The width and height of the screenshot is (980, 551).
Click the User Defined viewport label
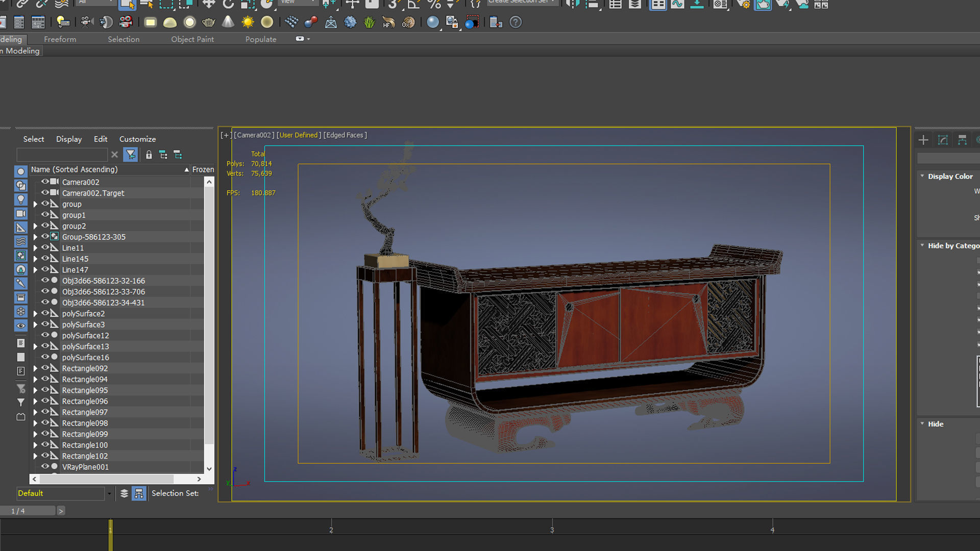coord(299,135)
